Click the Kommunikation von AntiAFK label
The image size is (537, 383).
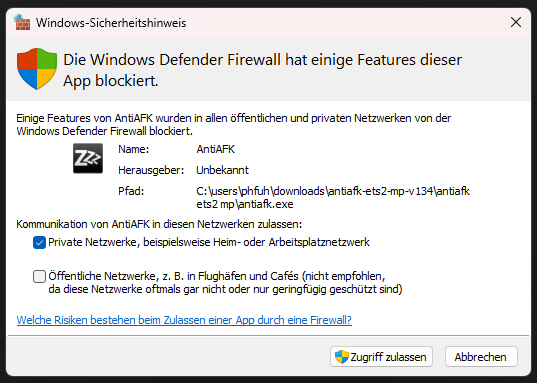(159, 224)
